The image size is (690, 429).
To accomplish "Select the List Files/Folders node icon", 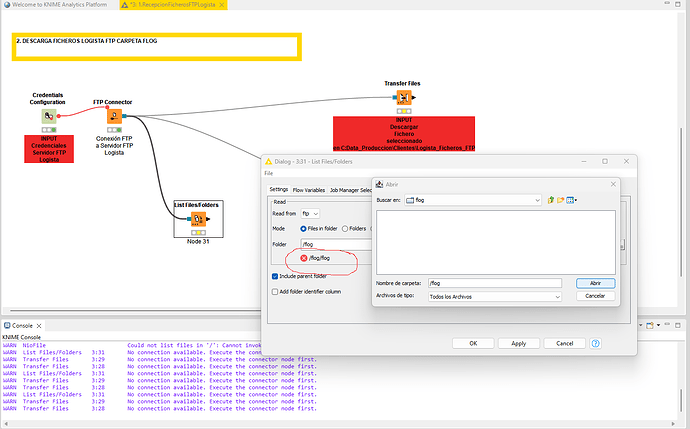I will 198,218.
